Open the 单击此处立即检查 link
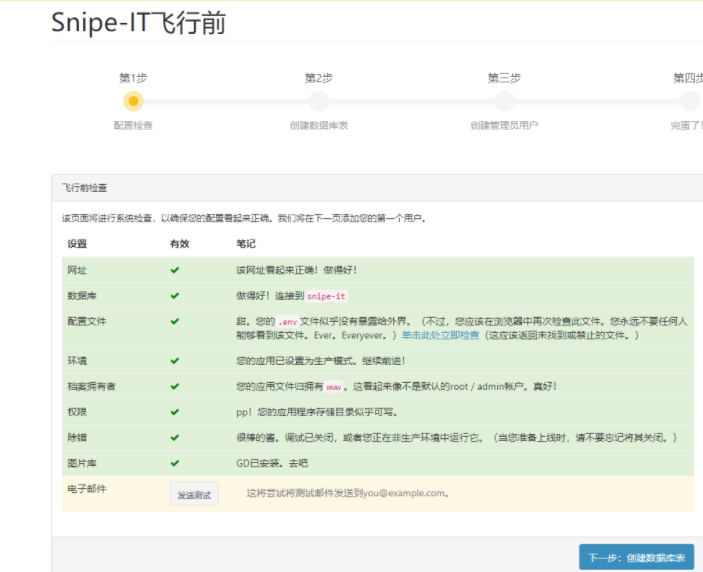The height and width of the screenshot is (572, 703). [440, 335]
